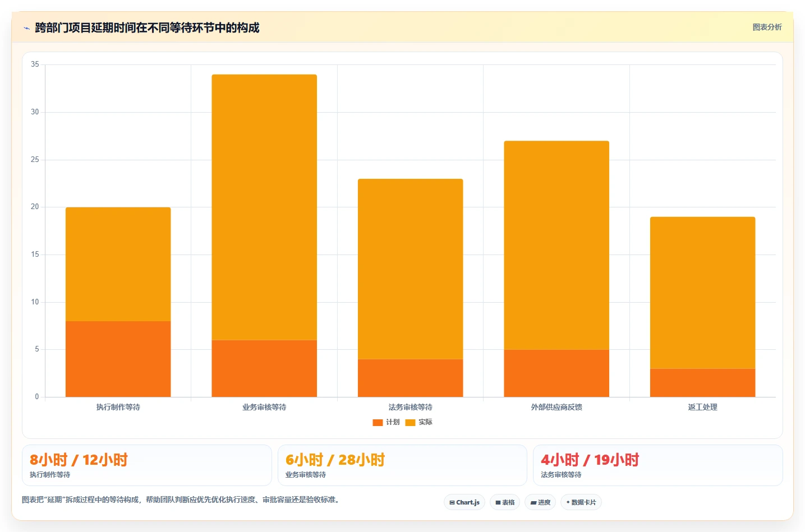Screen dimensions: 805x532
Task: Click the y-axis value 20
Action: pos(35,207)
